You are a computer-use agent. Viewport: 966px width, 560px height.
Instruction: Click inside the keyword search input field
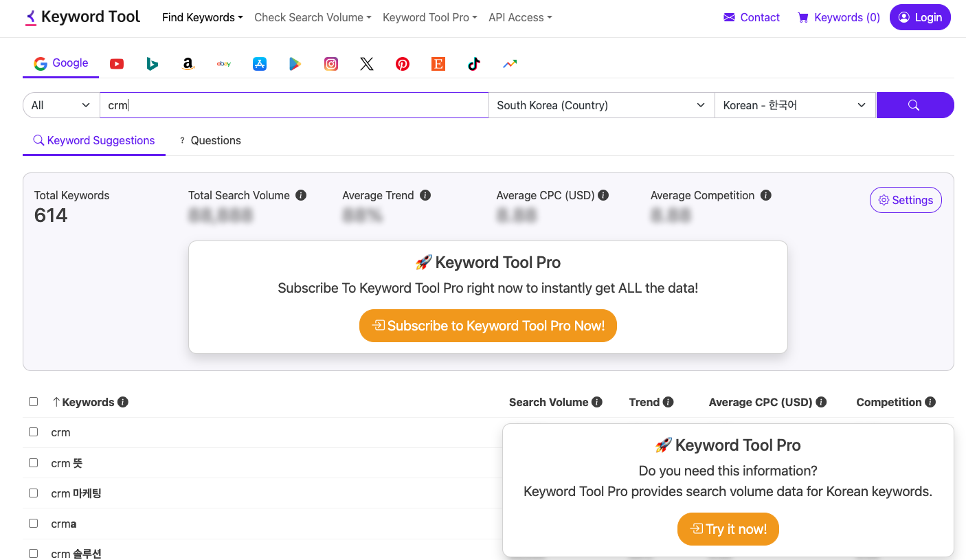coord(294,104)
